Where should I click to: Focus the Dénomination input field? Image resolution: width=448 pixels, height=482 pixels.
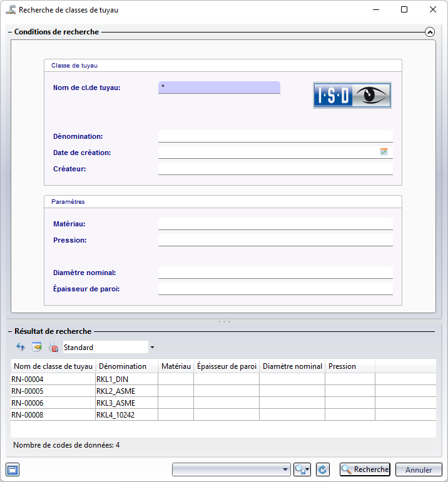(x=275, y=136)
